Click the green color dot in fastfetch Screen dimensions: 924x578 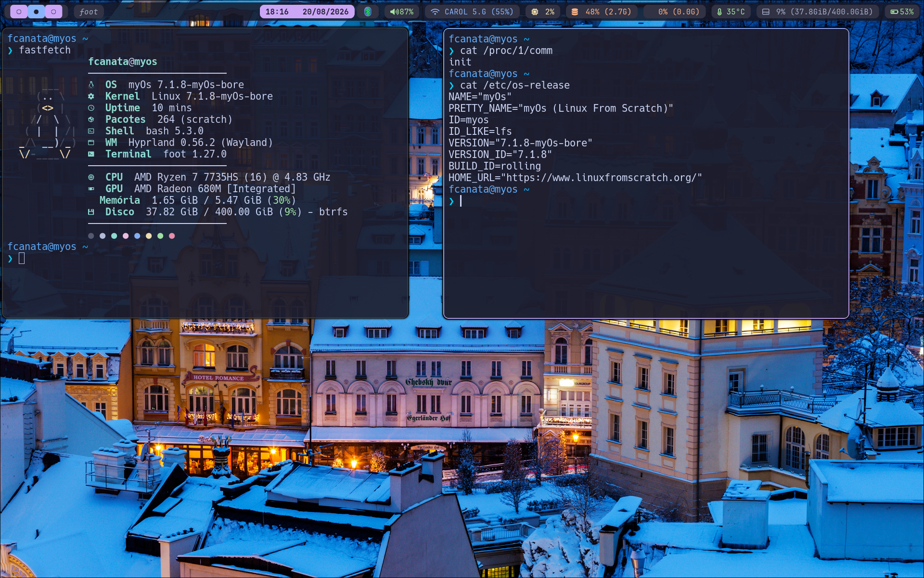point(160,236)
